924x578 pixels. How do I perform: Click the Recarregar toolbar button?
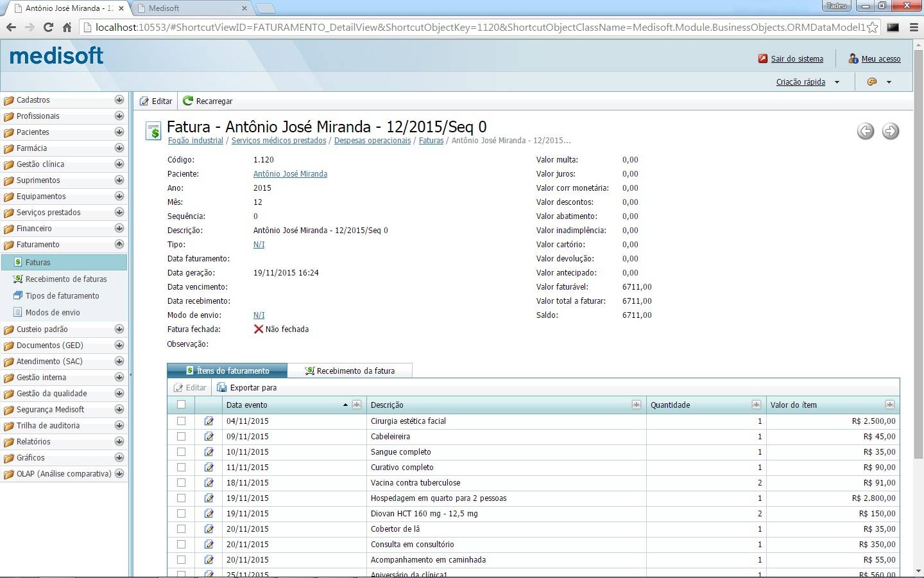tap(208, 101)
